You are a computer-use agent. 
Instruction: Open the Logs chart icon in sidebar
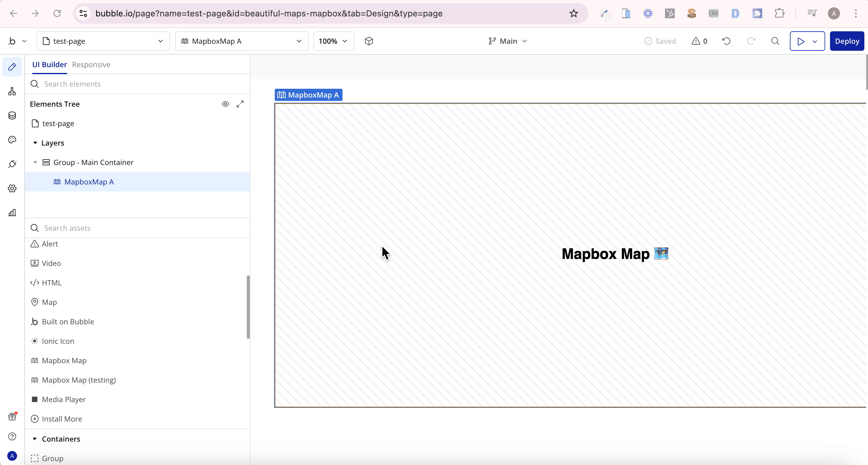click(x=12, y=213)
